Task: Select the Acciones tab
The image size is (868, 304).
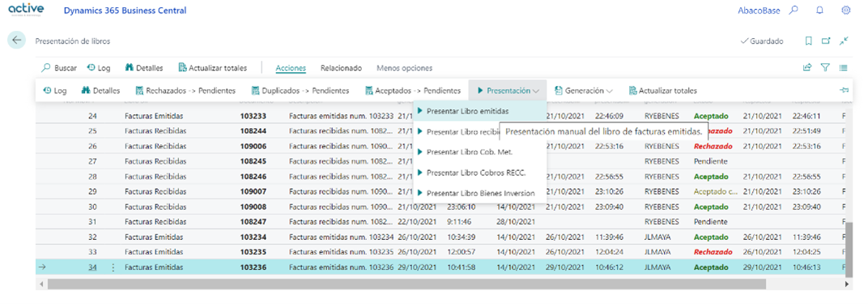Action: (x=291, y=68)
